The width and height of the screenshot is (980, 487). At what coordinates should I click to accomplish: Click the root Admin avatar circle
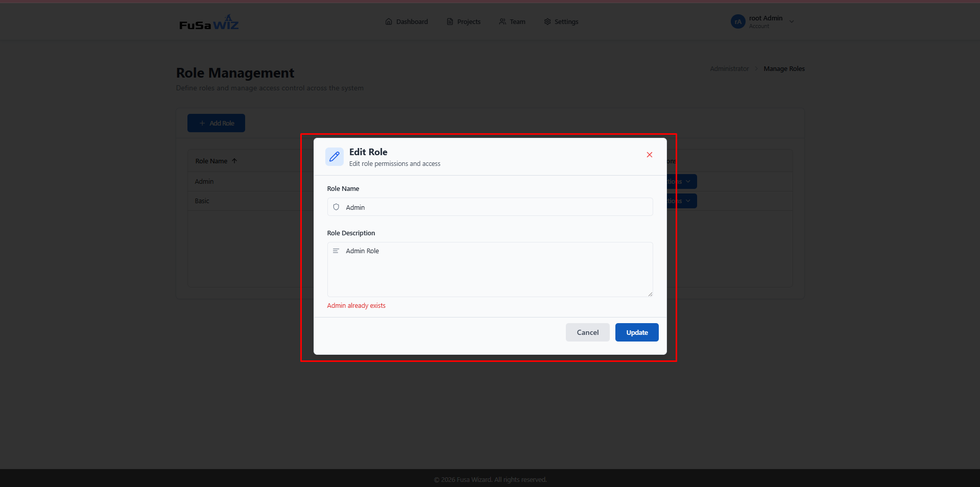(x=738, y=22)
